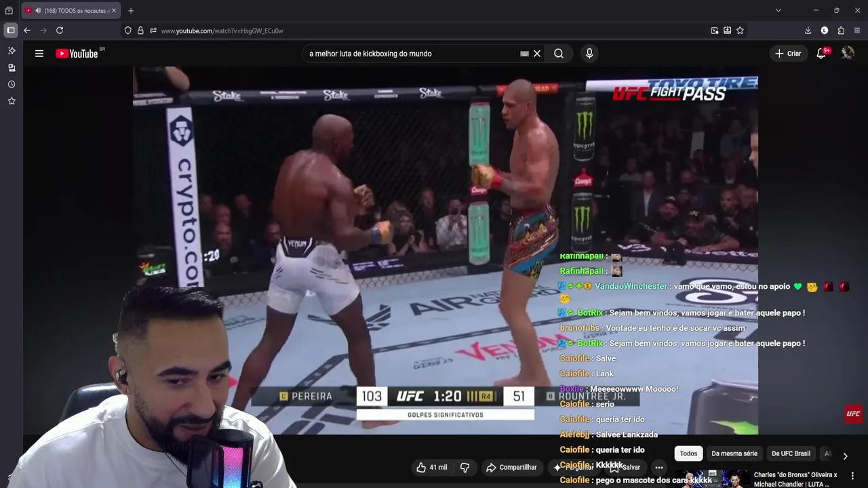Select the Da mesma série chip
868x488 pixels.
(734, 453)
